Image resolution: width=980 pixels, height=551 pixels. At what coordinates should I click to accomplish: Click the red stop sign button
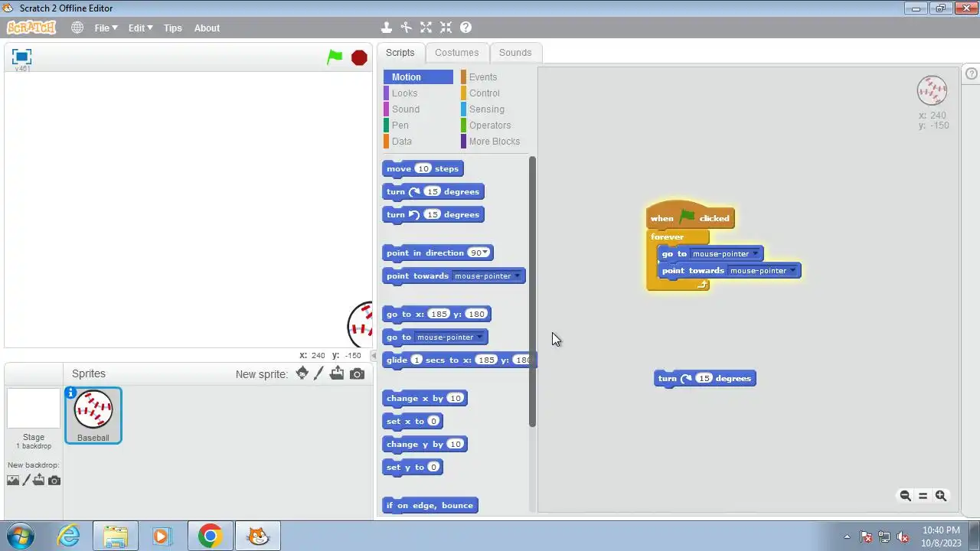tap(359, 57)
